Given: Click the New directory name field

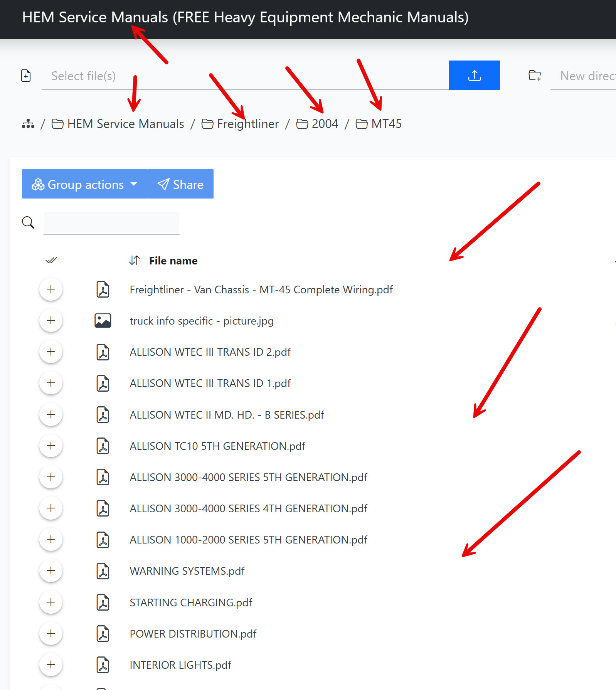Looking at the screenshot, I should coord(583,76).
